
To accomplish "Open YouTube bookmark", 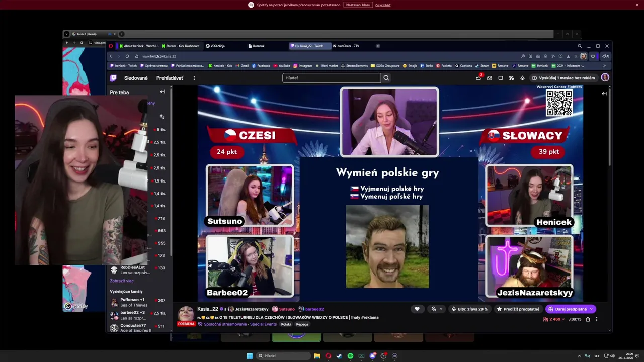I will tap(282, 66).
